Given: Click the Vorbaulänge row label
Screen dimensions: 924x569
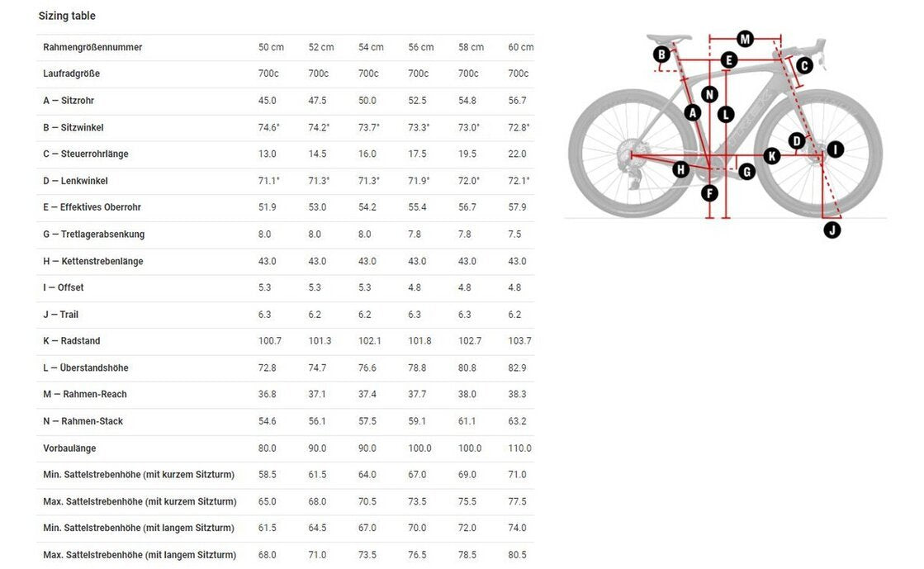Looking at the screenshot, I should point(69,448).
